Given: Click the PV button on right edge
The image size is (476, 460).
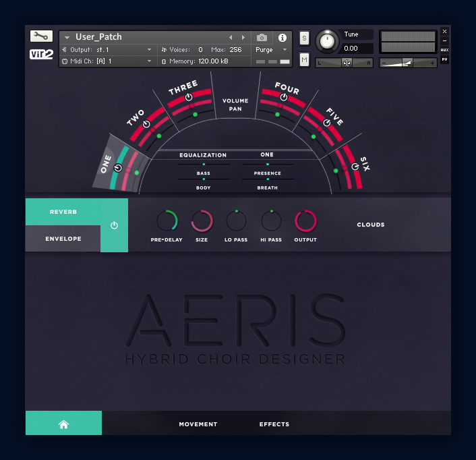Looking at the screenshot, I should (444, 60).
